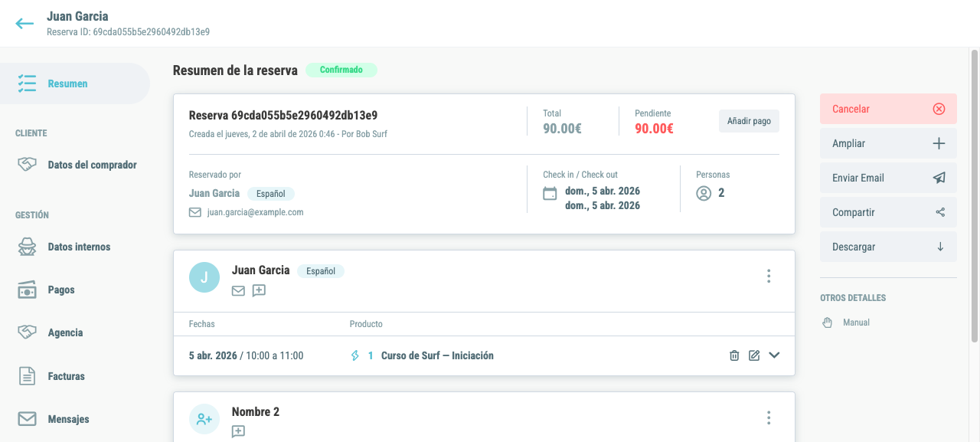Click the hand icon next to Manual

pos(827,322)
